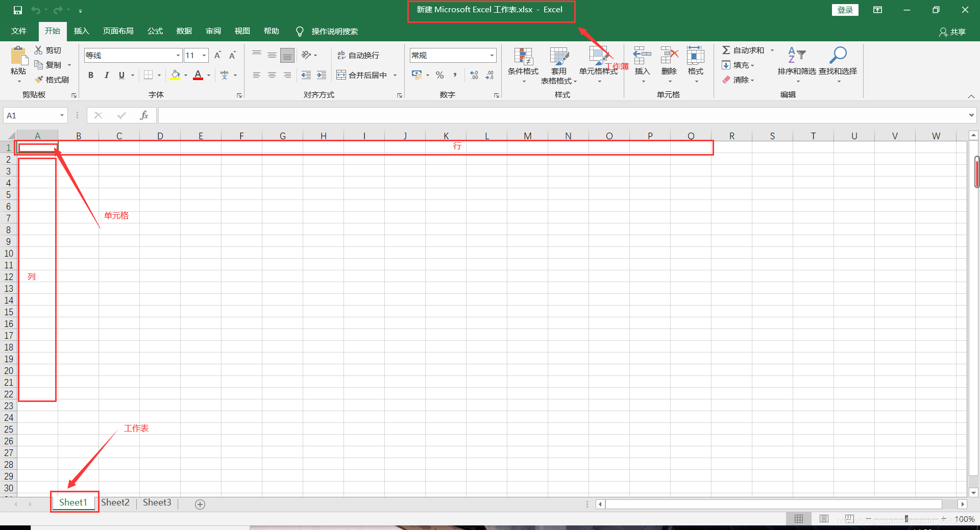Apply percent style format
Viewport: 980px width, 530px height.
439,75
